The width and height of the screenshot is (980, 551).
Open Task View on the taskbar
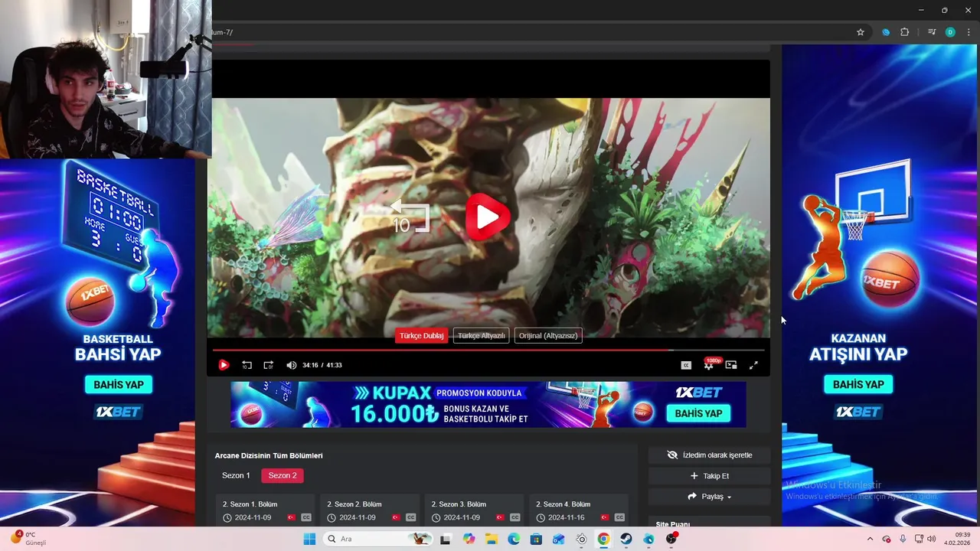(x=445, y=539)
